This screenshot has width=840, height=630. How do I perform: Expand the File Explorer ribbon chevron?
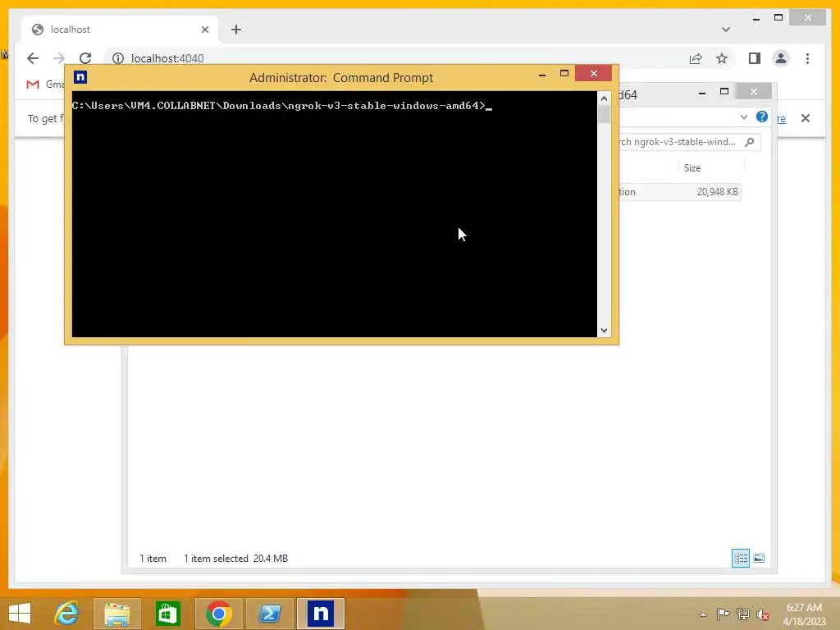pyautogui.click(x=743, y=116)
